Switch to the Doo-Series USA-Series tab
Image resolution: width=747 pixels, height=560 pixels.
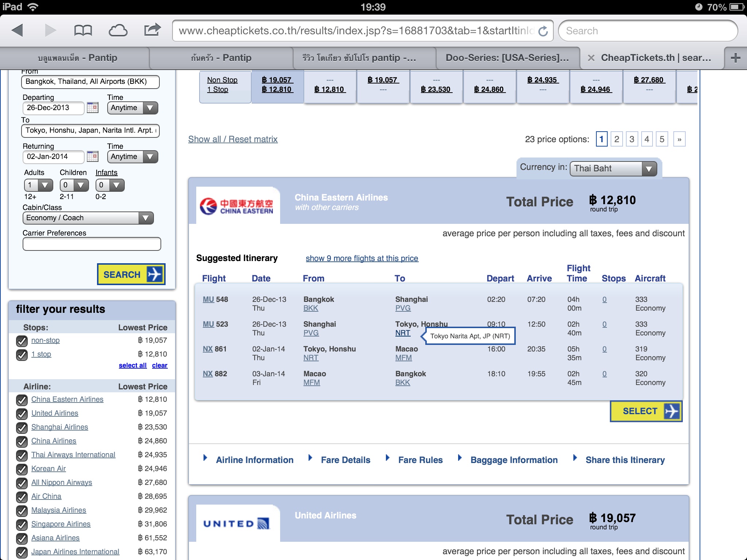pos(507,58)
